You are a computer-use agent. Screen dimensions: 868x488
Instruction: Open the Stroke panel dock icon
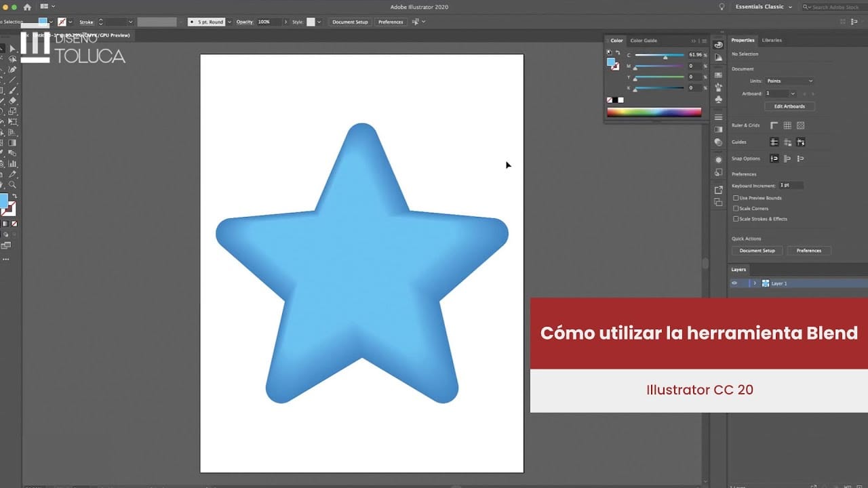coord(718,117)
